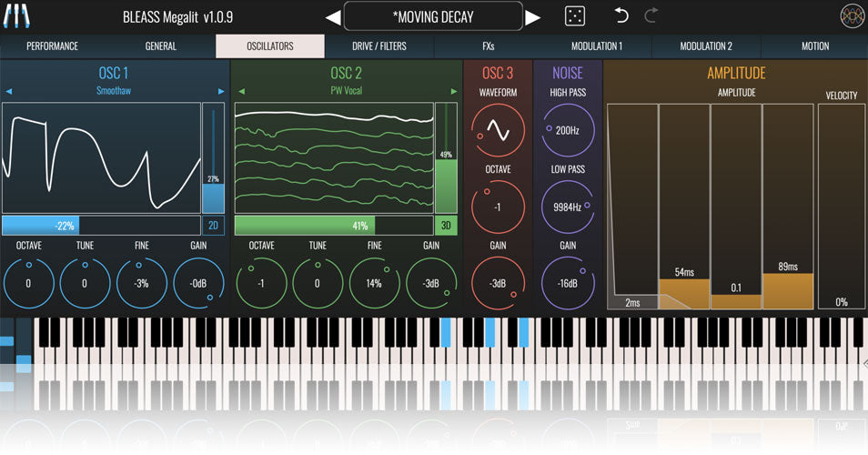Click the OSC 3 section title

click(498, 73)
